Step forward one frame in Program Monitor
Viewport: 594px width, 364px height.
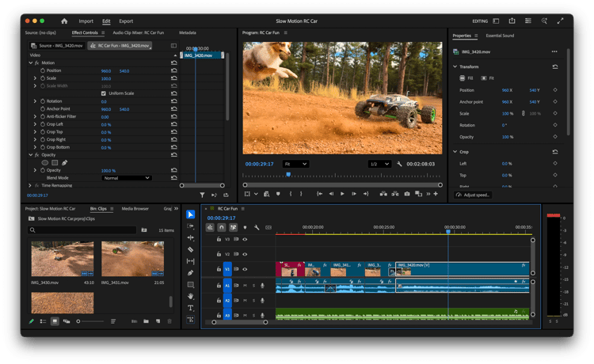[x=354, y=194]
